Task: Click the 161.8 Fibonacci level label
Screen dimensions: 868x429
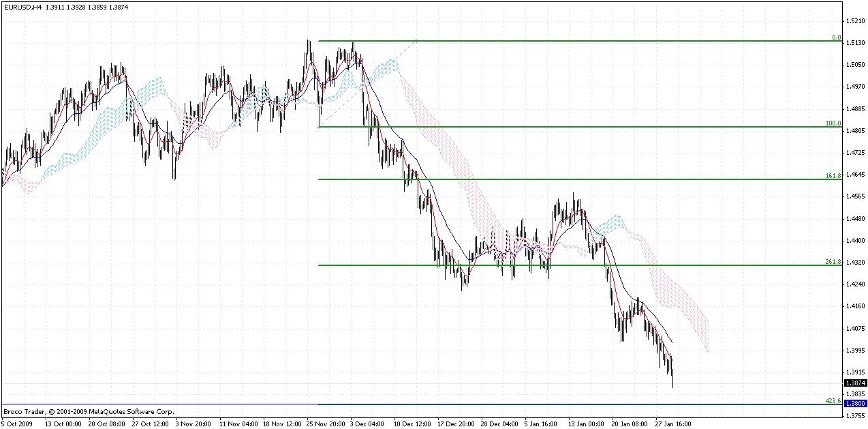Action: click(833, 176)
